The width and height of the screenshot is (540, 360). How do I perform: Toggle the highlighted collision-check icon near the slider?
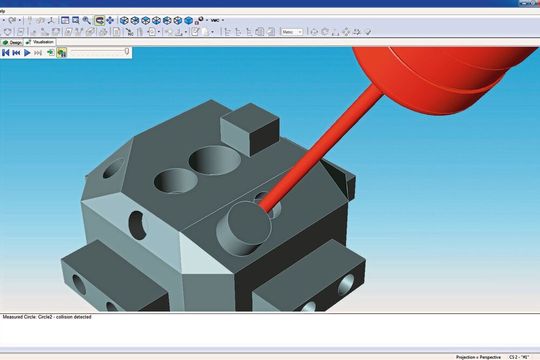[62, 53]
